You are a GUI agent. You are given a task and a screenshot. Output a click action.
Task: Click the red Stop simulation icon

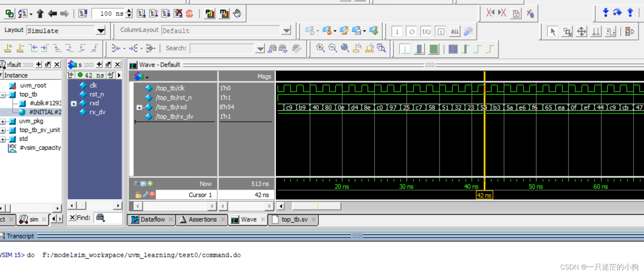[x=190, y=14]
